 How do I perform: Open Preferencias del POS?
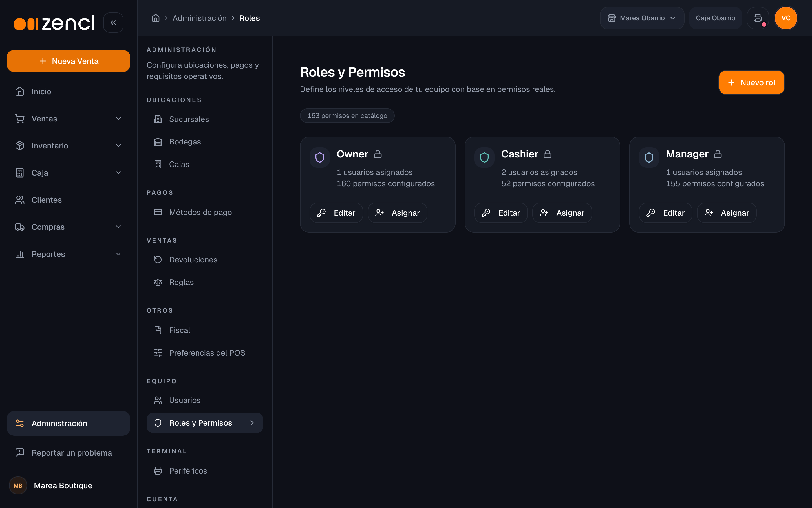[205, 353]
